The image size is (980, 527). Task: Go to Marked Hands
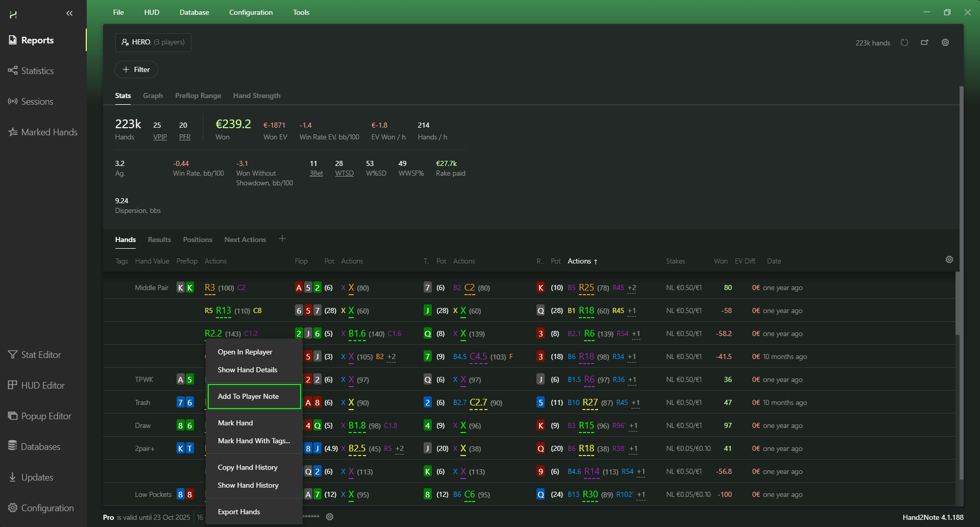click(49, 132)
